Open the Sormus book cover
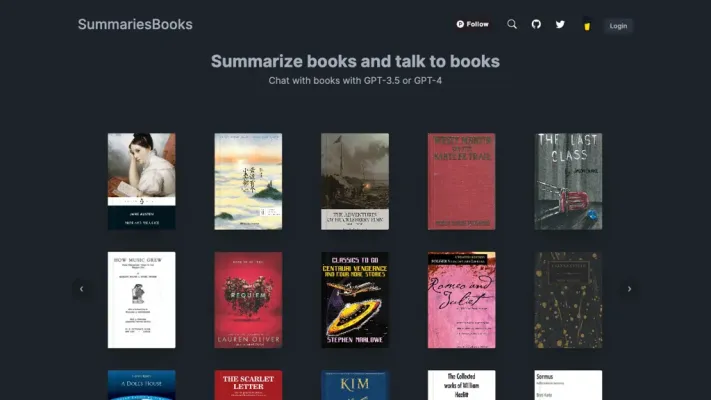This screenshot has width=711, height=400. click(x=568, y=385)
